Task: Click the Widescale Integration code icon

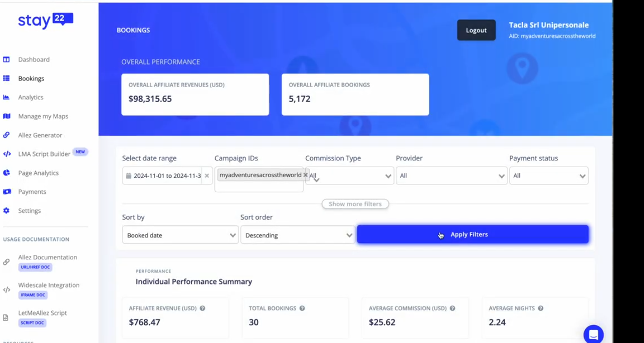Action: pos(7,289)
